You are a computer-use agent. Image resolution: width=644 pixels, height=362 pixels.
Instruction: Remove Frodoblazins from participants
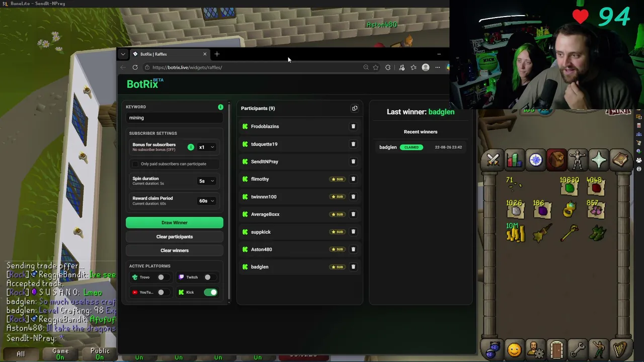(x=353, y=126)
